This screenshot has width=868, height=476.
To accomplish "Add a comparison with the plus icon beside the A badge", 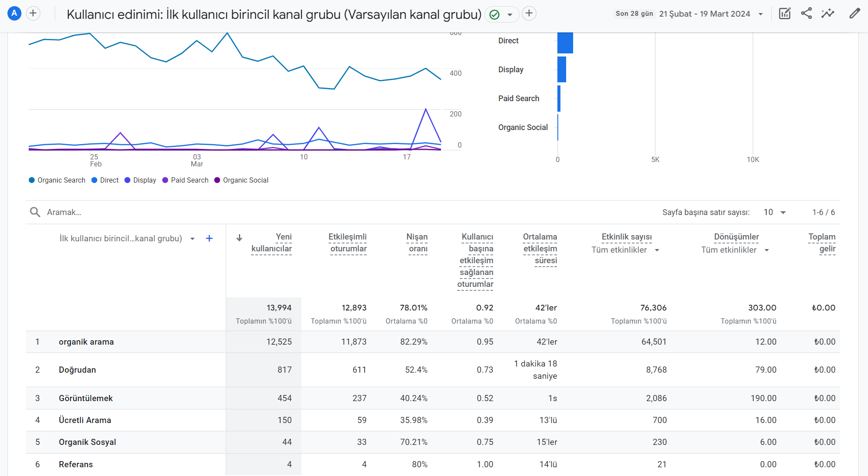I will 33,14.
